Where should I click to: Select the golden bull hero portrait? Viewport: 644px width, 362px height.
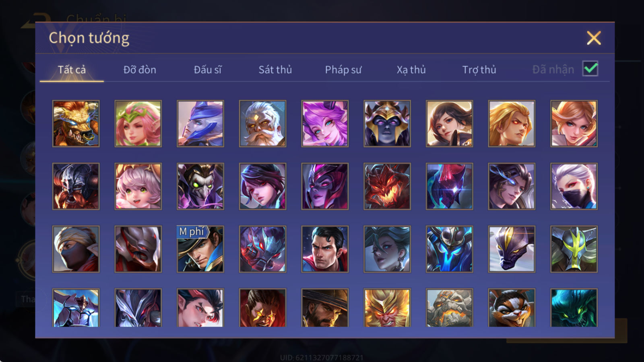76,123
